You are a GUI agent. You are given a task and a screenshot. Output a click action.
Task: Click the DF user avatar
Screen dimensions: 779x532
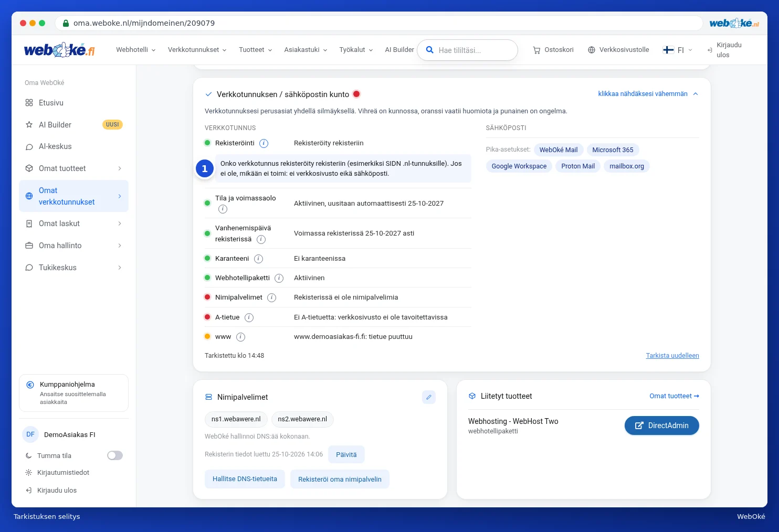(30, 434)
